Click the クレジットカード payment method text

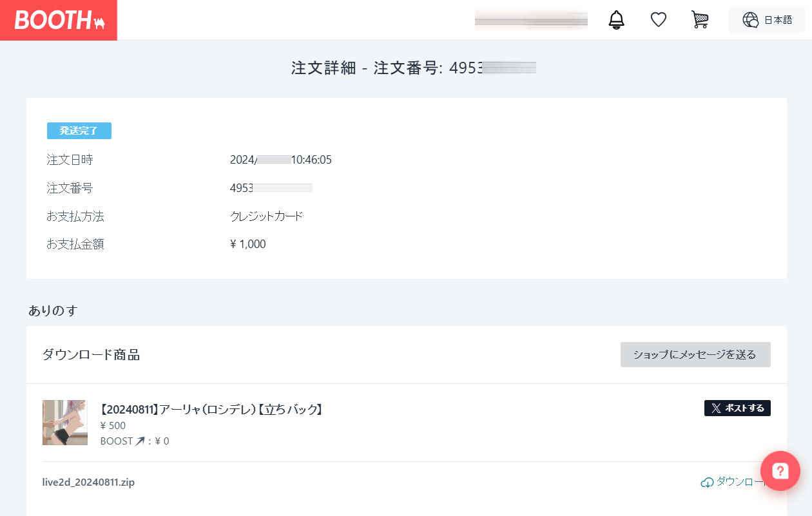[266, 216]
